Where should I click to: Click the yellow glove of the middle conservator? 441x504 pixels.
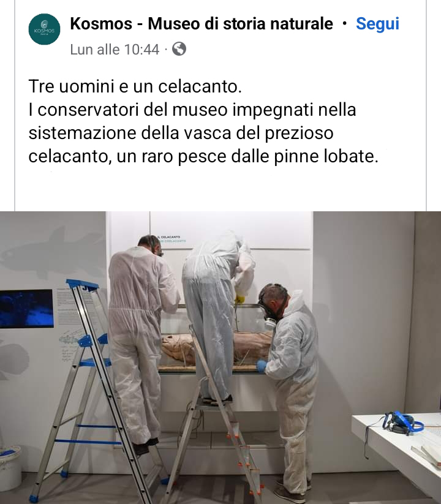tap(239, 299)
